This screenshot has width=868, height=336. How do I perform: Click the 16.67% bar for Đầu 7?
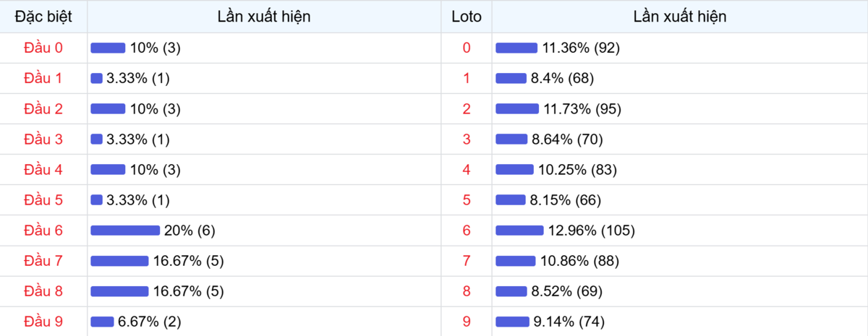pos(119,261)
